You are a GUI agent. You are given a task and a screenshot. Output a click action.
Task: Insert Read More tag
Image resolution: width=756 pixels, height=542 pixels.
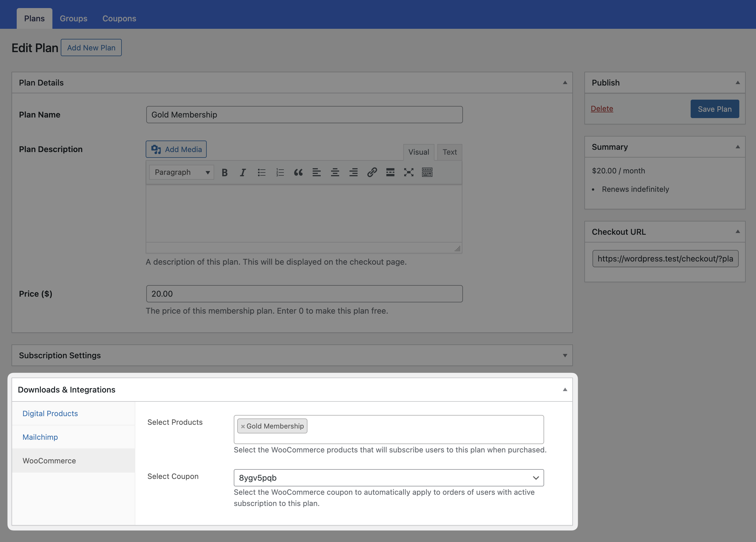390,173
